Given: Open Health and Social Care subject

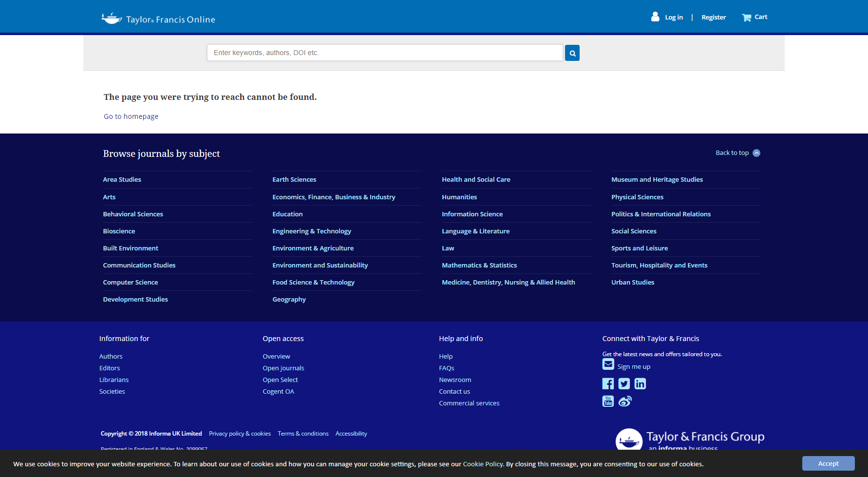Looking at the screenshot, I should pyautogui.click(x=476, y=180).
